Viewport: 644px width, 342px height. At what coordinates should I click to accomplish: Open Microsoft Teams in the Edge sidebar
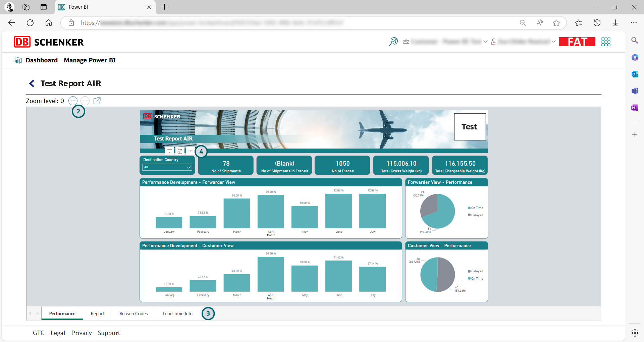[x=635, y=91]
